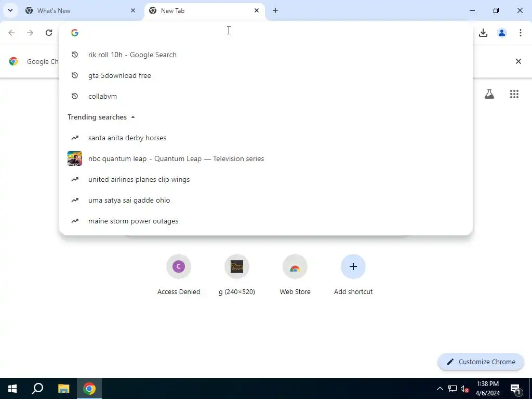
Task: Choose 'united airlines planes clip wings' suggestion
Action: pyautogui.click(x=266, y=179)
